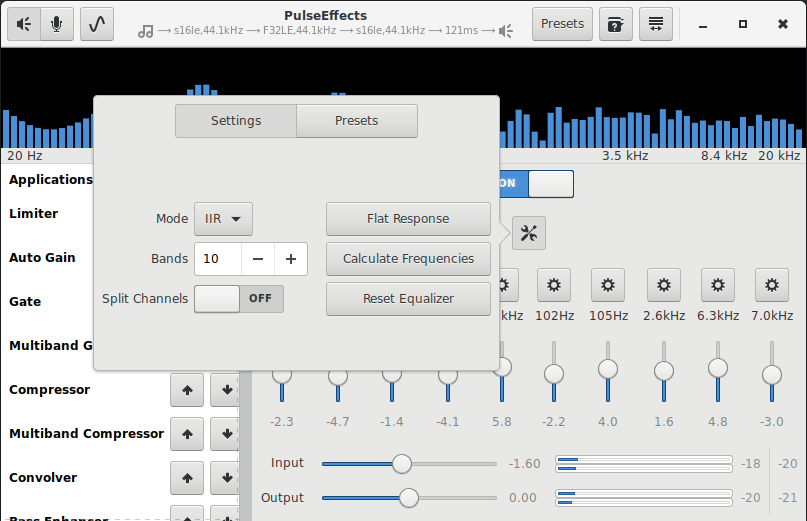Turn off the equalizer ON switch

click(x=535, y=184)
